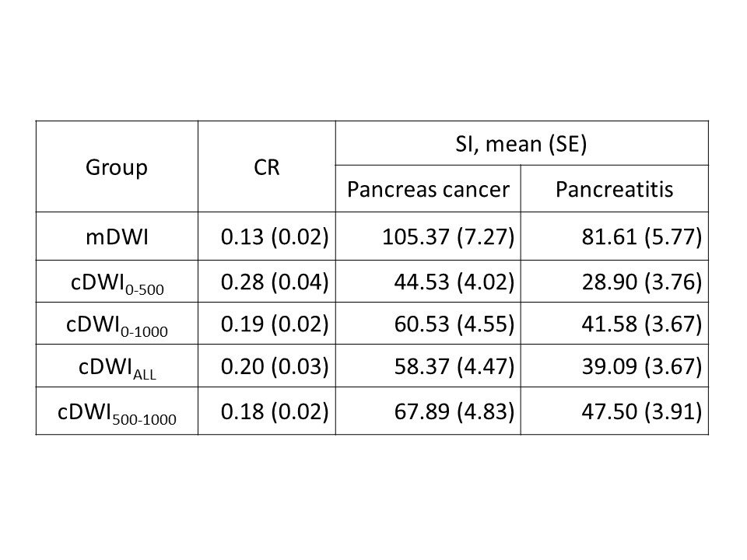Select the cDWI ALL row label
This screenshot has width=747, height=560.
click(x=117, y=367)
